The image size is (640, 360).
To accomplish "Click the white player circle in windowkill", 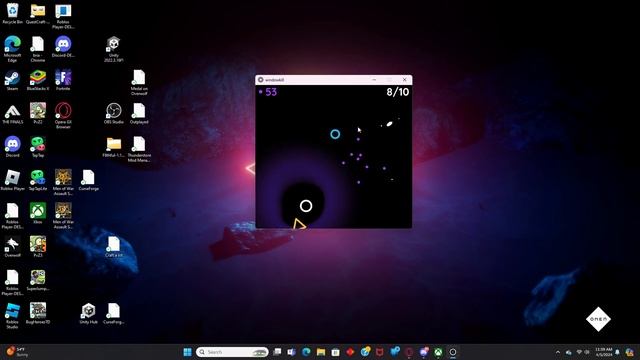I will pos(306,206).
